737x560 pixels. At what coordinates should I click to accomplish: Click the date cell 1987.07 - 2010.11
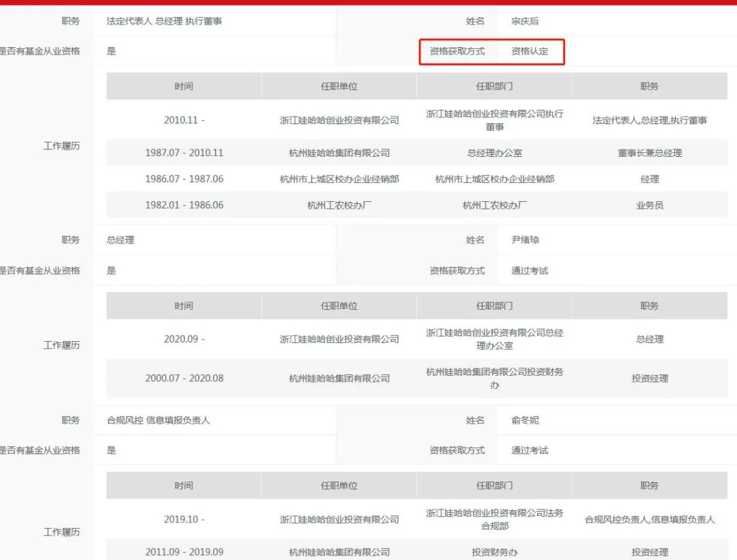click(184, 153)
